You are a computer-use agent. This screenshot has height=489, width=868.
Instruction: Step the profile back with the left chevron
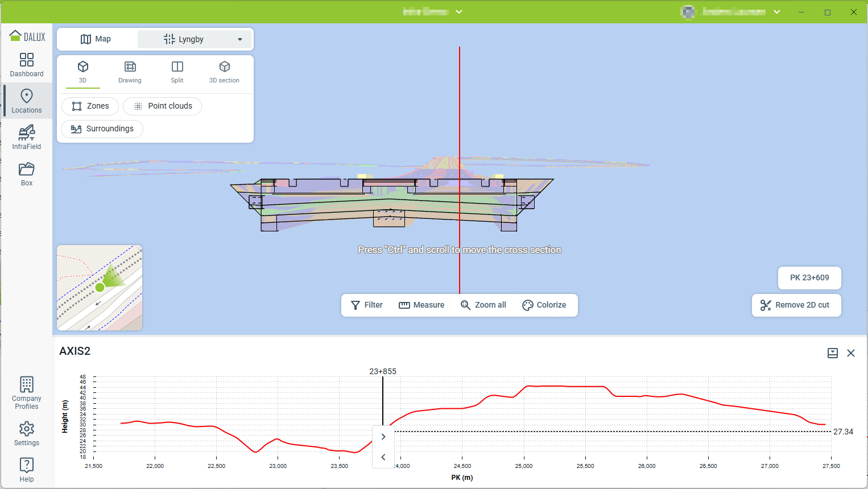click(x=383, y=457)
